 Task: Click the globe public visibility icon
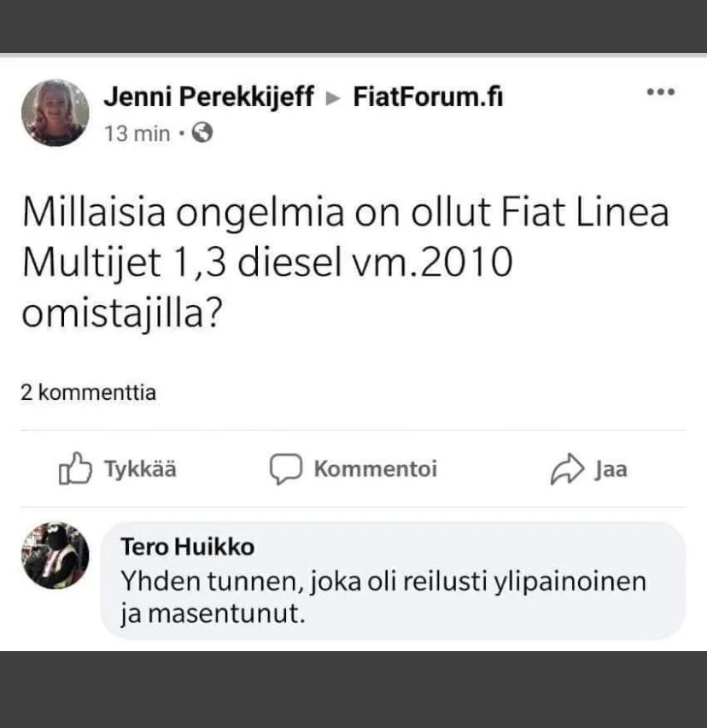(202, 133)
